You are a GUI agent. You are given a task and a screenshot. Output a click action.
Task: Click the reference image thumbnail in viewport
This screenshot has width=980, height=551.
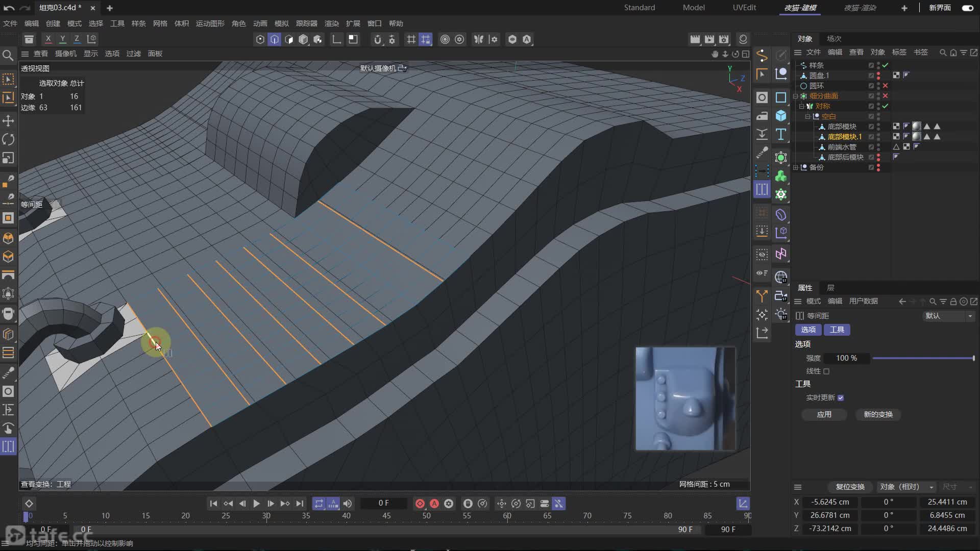tap(685, 398)
